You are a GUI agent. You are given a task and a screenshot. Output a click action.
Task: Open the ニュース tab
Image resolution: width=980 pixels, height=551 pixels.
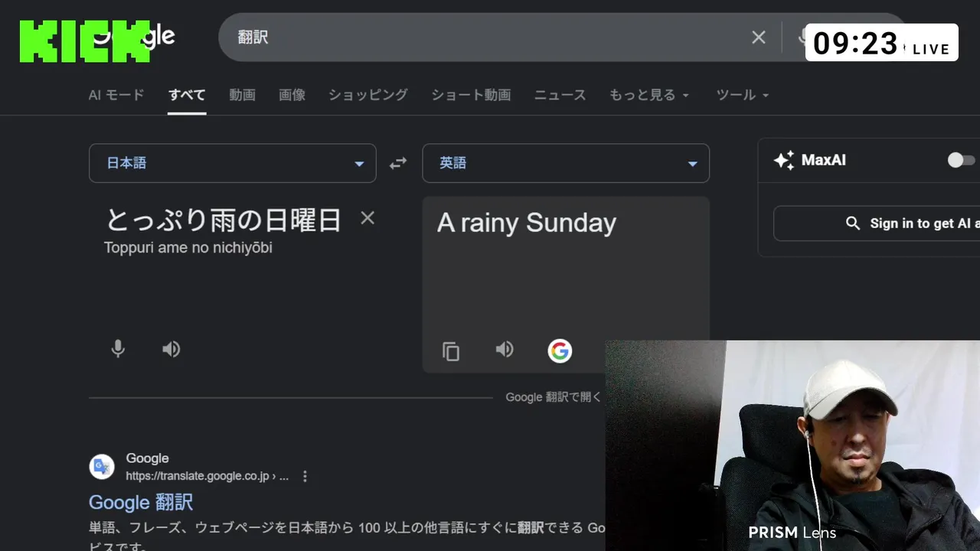tap(560, 95)
